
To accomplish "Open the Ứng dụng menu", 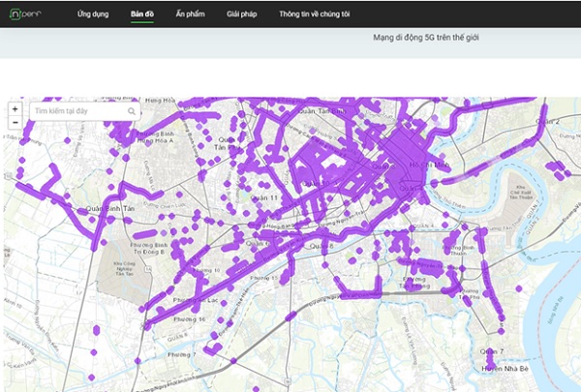I will point(93,15).
